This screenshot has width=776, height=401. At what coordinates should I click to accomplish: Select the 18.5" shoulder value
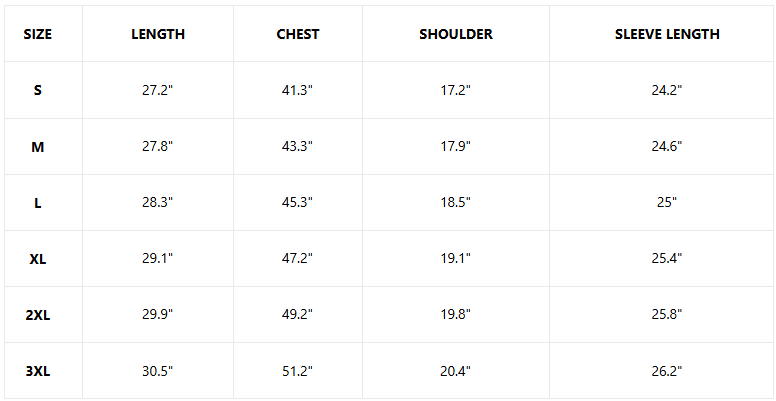pos(456,202)
